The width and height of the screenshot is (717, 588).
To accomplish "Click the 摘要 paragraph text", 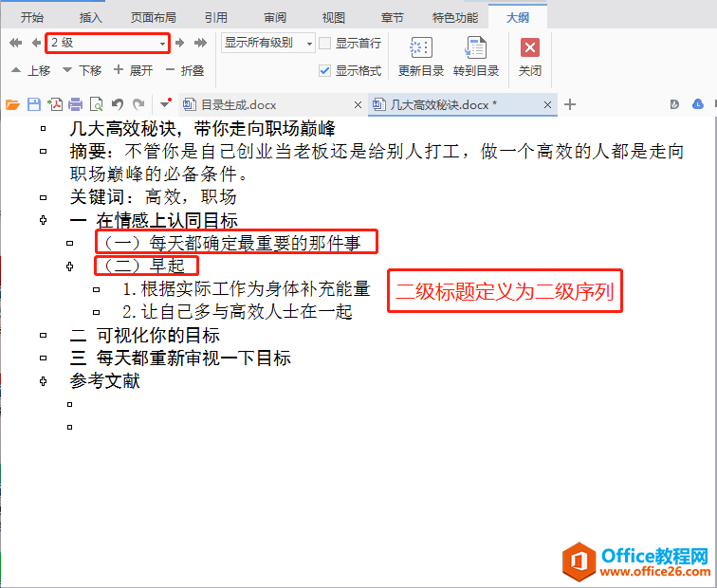I will pos(377,162).
